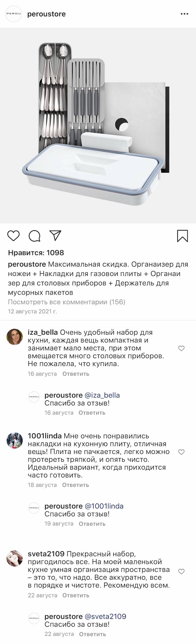
Task: Tap the comment speech bubble icon
Action: click(35, 236)
